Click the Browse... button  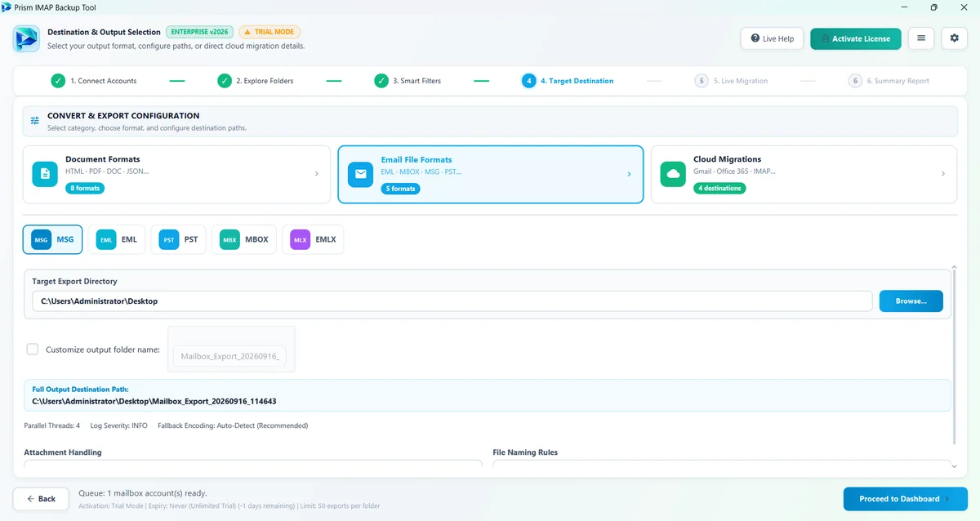point(911,301)
